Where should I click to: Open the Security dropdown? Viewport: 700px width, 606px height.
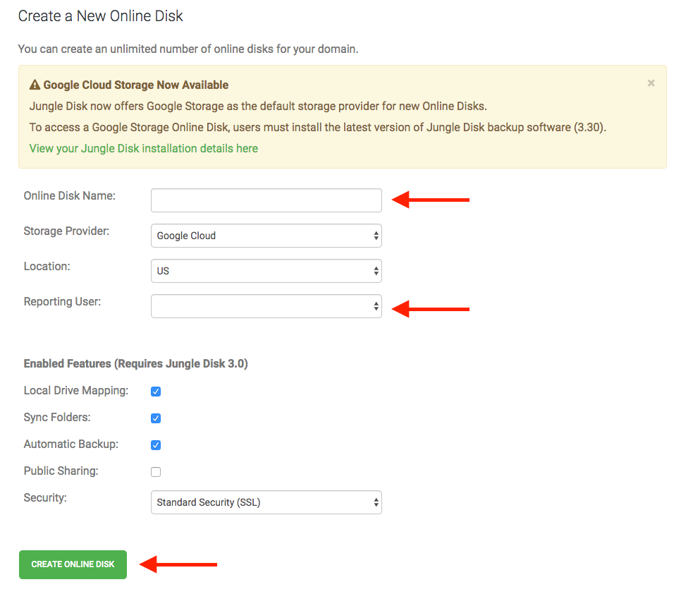(x=266, y=502)
